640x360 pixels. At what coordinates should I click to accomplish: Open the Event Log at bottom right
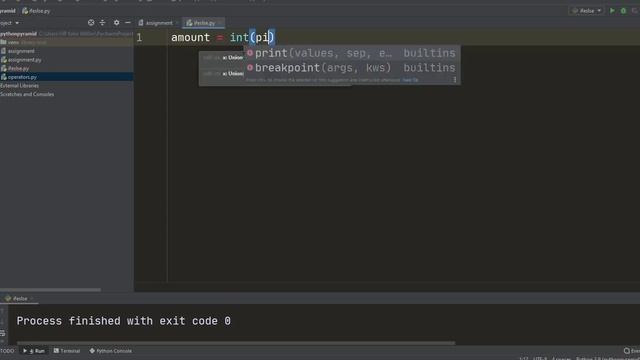coord(631,351)
